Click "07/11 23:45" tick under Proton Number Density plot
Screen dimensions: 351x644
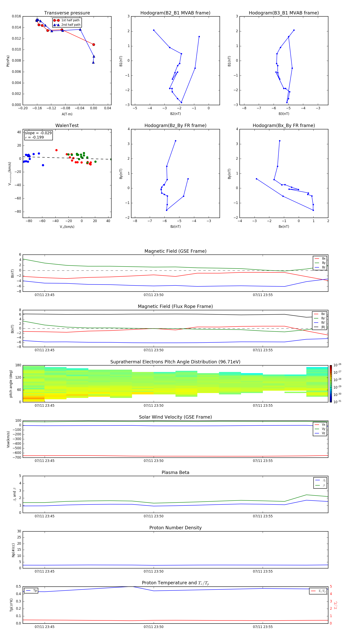click(x=44, y=571)
